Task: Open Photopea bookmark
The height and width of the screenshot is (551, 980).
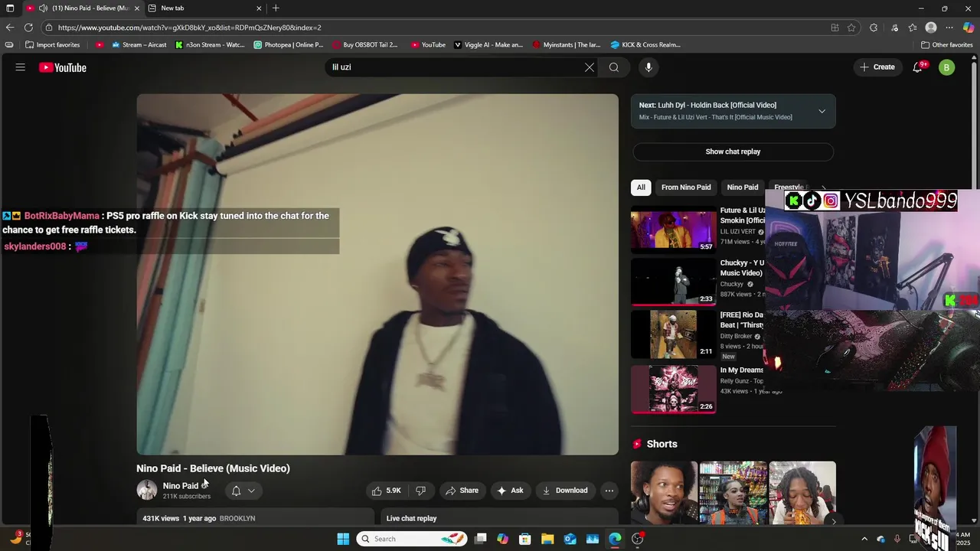Action: coord(289,44)
